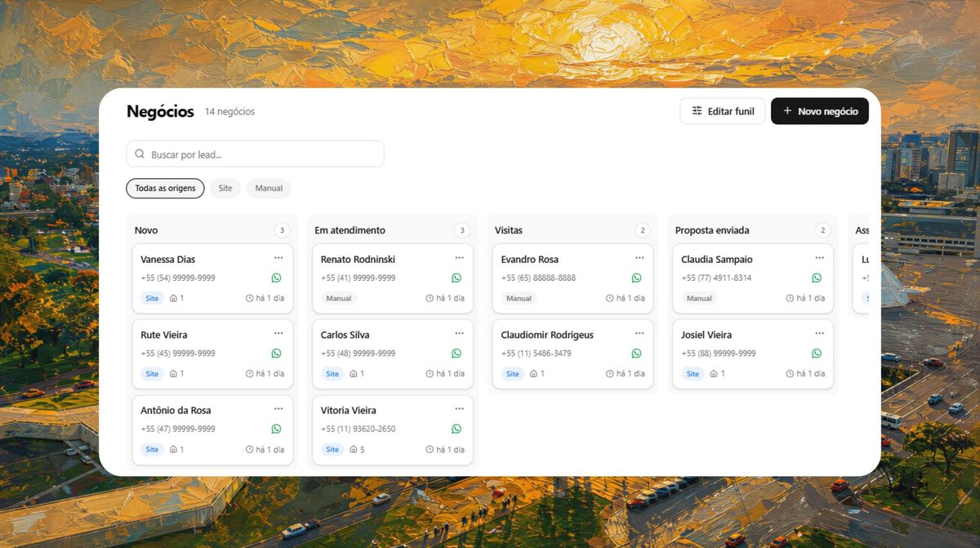Open WhatsApp chat for Claudia Sampaio

coord(817,278)
